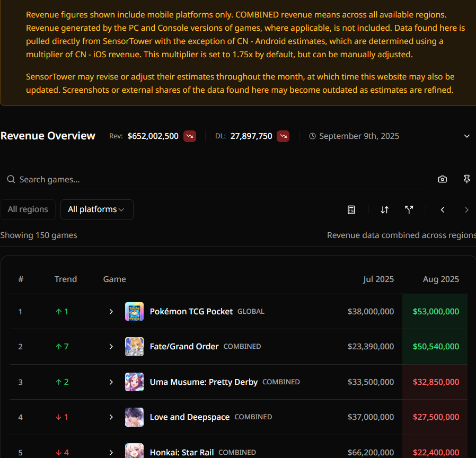This screenshot has height=458, width=476.
Task: Expand the Honkai: Star Rail row
Action: [111, 453]
